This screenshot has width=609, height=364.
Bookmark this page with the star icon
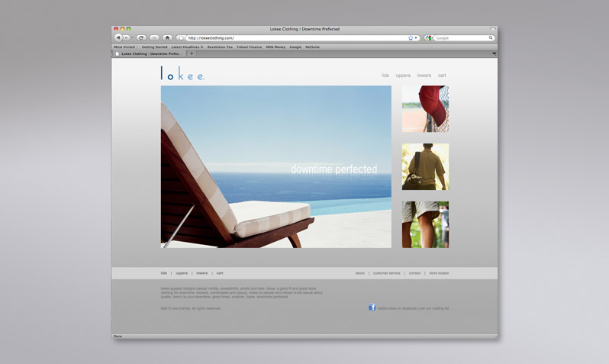[411, 37]
